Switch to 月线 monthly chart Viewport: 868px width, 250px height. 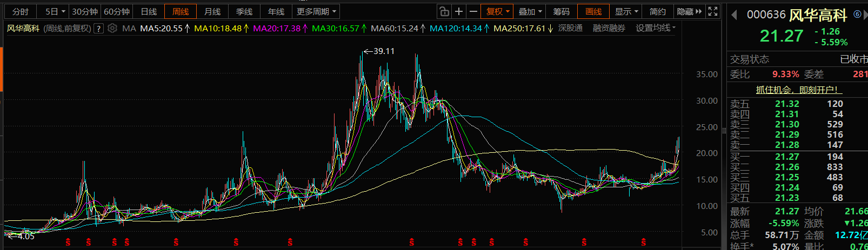(x=212, y=11)
